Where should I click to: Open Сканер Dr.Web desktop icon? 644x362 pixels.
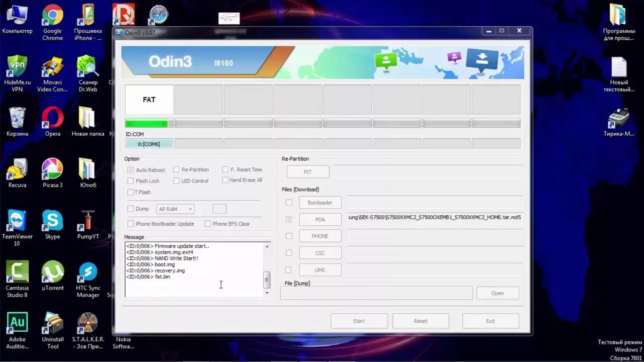pos(88,74)
